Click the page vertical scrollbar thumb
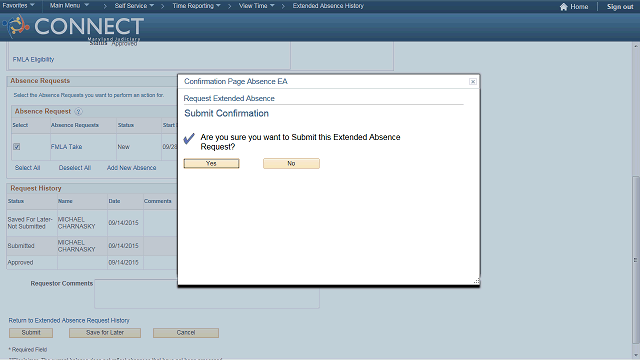The width and height of the screenshot is (640, 360). click(636, 260)
